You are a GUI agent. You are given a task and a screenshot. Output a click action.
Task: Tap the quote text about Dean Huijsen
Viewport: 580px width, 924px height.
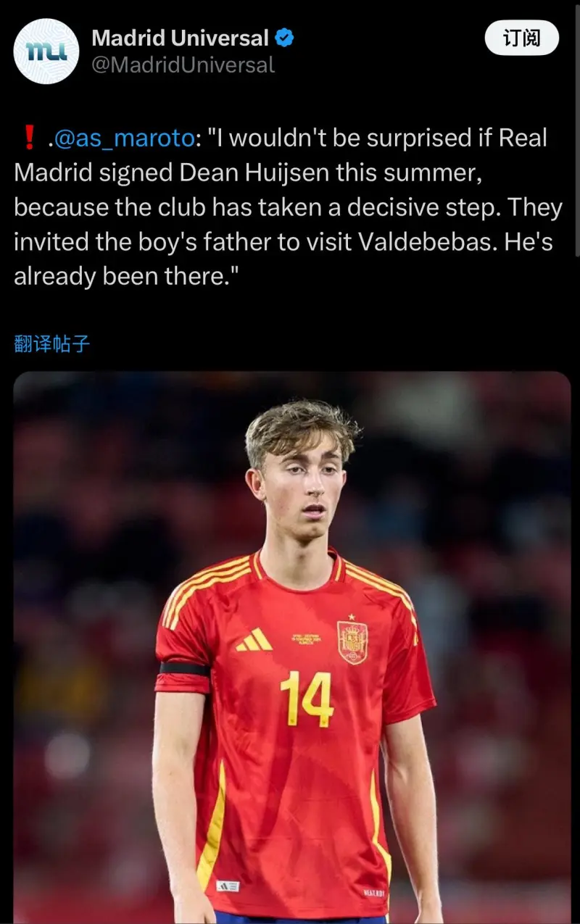pyautogui.click(x=289, y=207)
